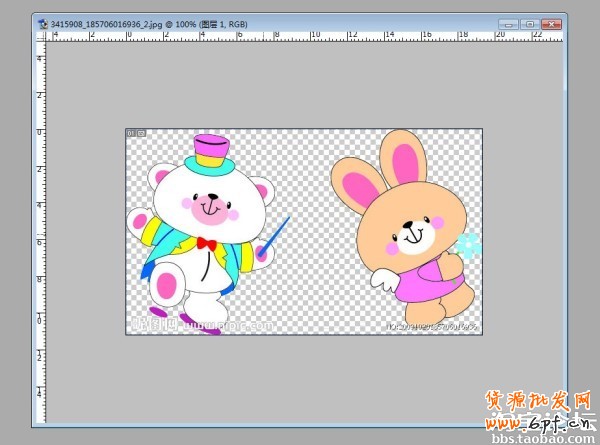
Task: Click on the horizontal ruler at top
Action: [x=300, y=36]
